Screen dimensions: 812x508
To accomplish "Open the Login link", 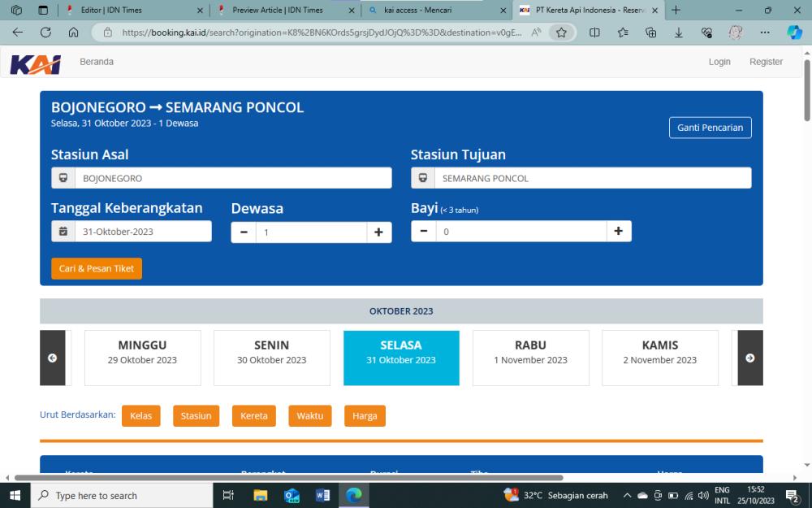I will pos(719,62).
